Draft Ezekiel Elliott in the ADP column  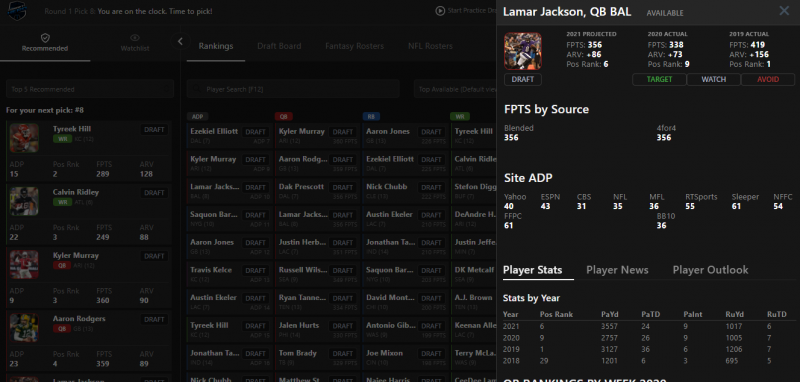256,132
